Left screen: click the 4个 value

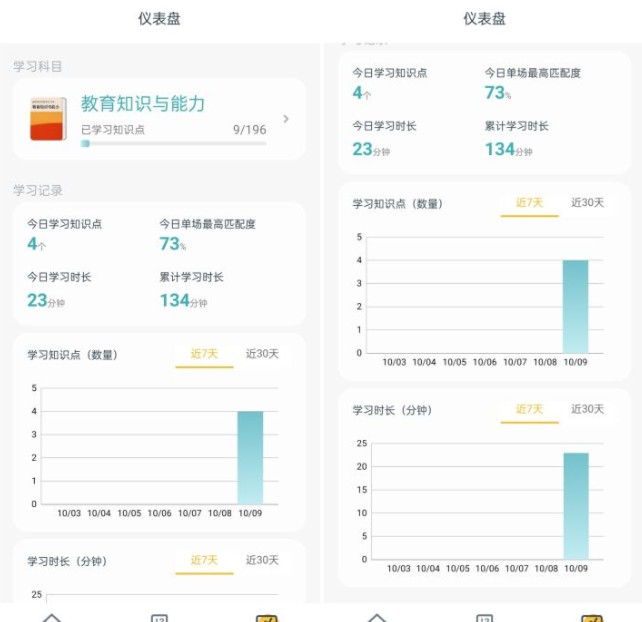click(36, 244)
